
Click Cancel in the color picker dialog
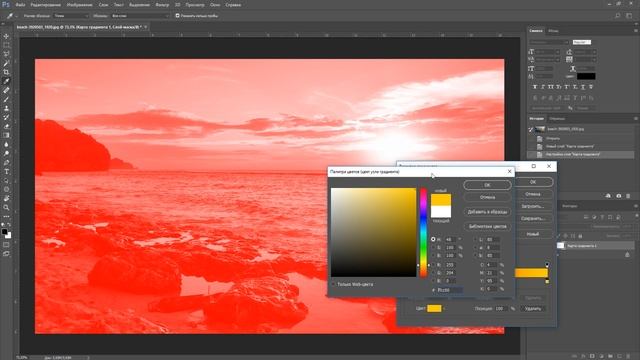(x=487, y=197)
